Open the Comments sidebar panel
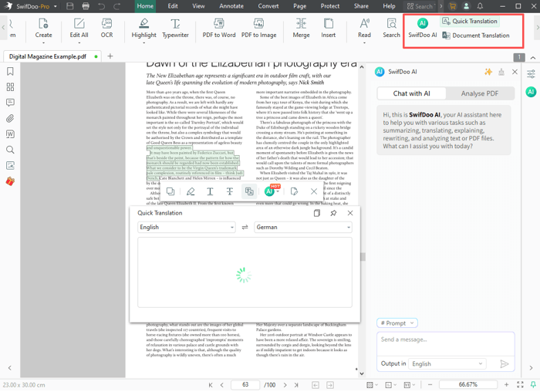This screenshot has height=392, width=540. [x=10, y=103]
